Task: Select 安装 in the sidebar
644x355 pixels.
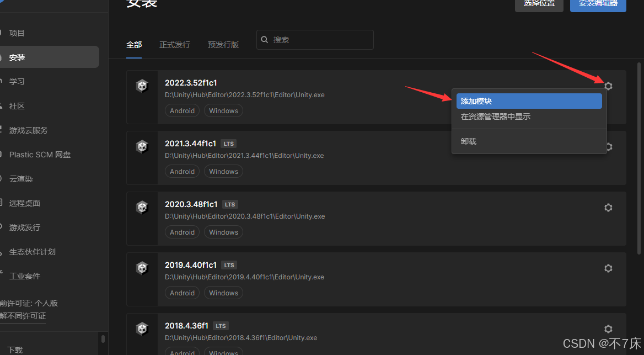Action: point(49,57)
